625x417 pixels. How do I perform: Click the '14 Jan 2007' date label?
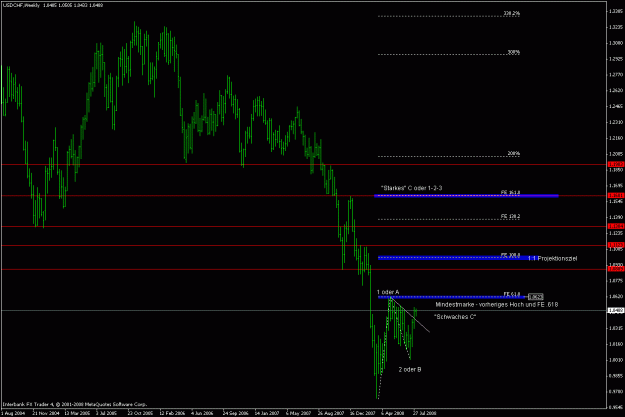point(267,413)
